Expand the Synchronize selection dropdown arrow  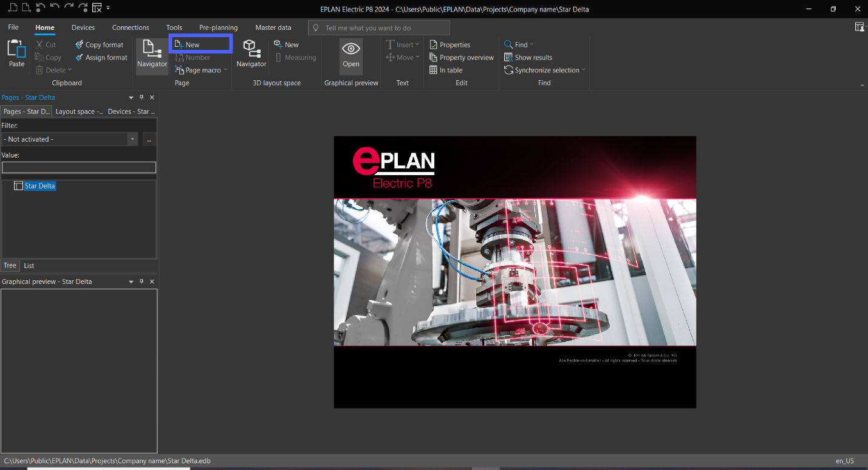584,70
